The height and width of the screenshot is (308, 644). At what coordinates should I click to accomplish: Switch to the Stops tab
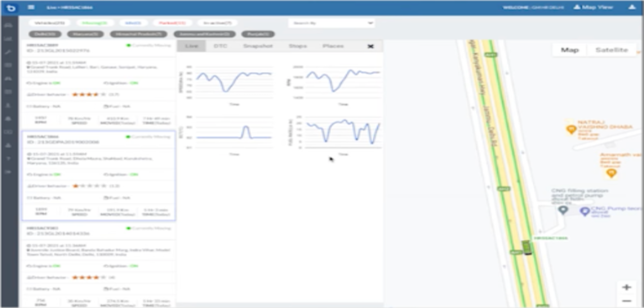[x=298, y=46]
